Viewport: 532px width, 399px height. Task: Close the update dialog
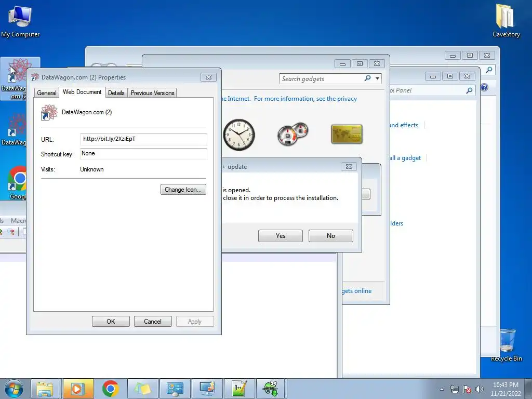(349, 167)
